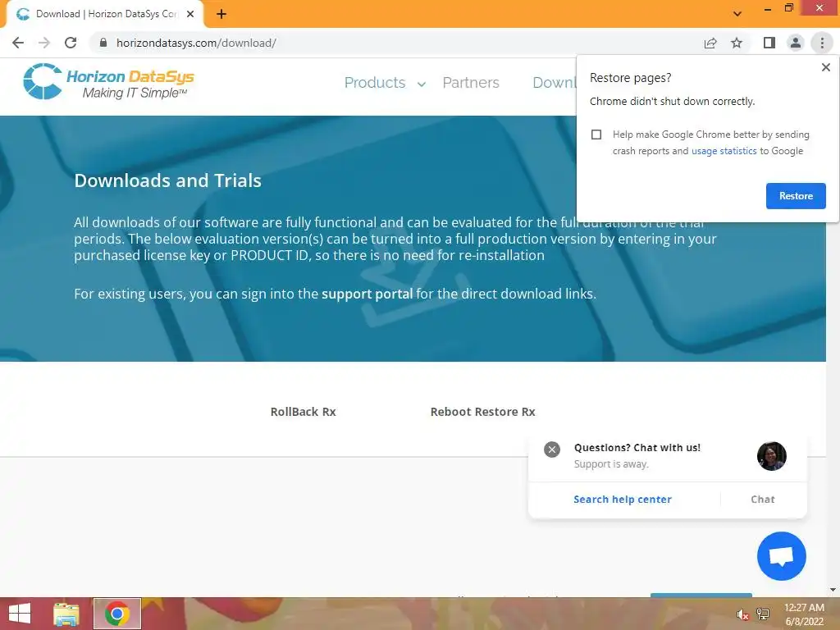Click the Chat button in widget
Viewport: 840px width, 630px height.
coord(763,500)
